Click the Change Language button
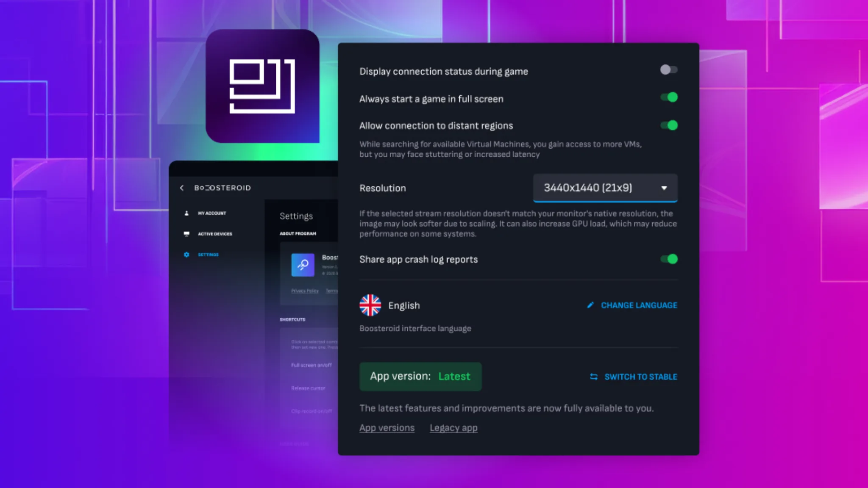Viewport: 868px width, 488px height. pyautogui.click(x=639, y=305)
